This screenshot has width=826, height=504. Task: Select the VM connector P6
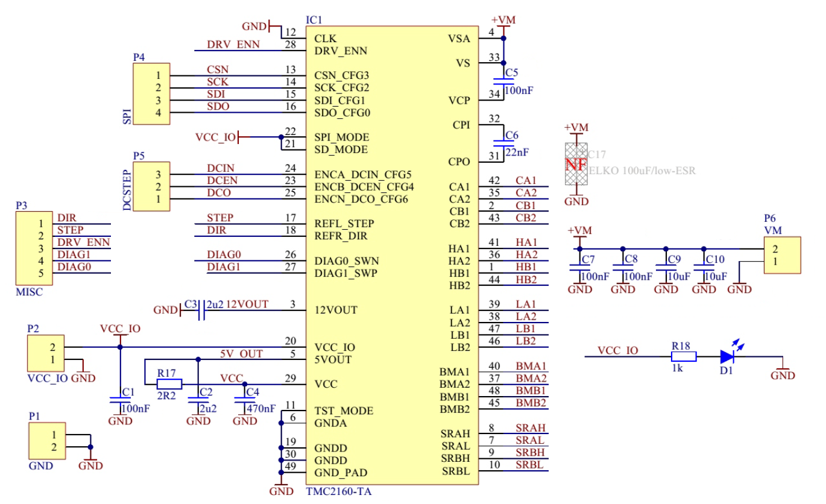pyautogui.click(x=782, y=254)
